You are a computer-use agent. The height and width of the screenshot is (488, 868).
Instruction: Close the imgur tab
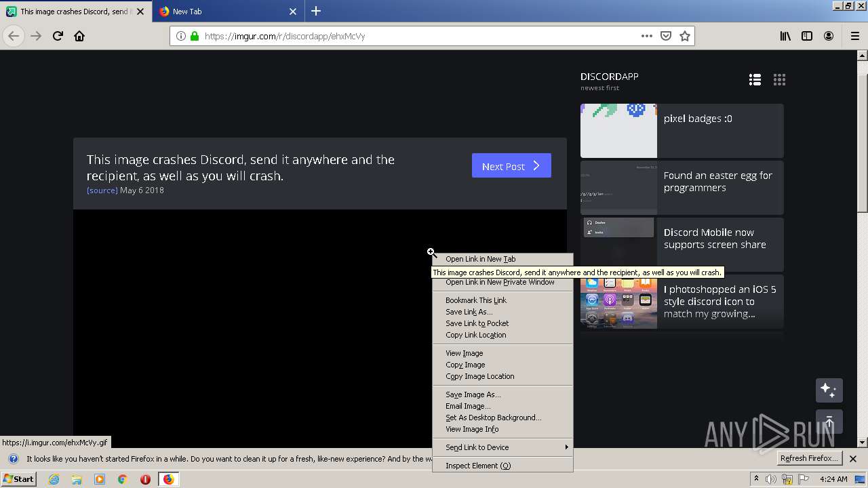141,12
